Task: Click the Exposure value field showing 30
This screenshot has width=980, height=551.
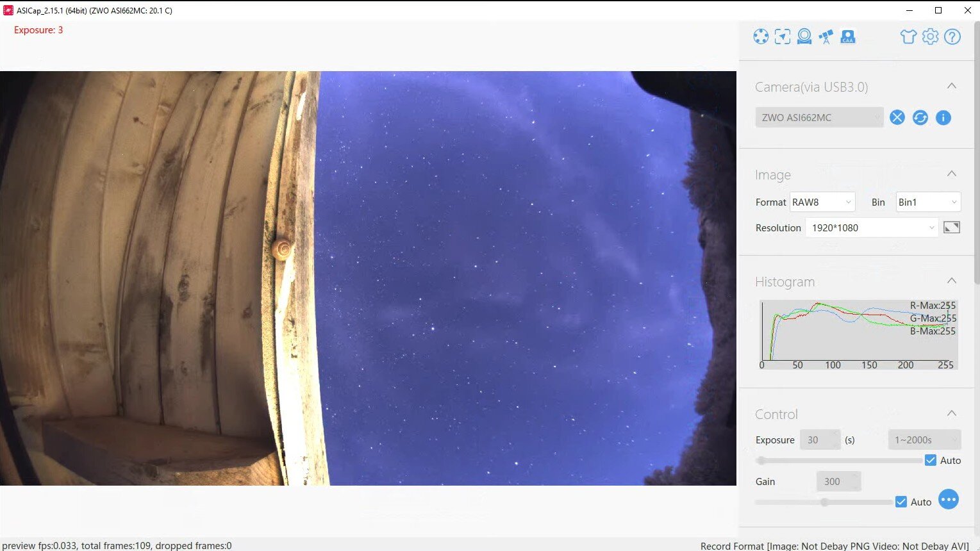Action: [820, 440]
